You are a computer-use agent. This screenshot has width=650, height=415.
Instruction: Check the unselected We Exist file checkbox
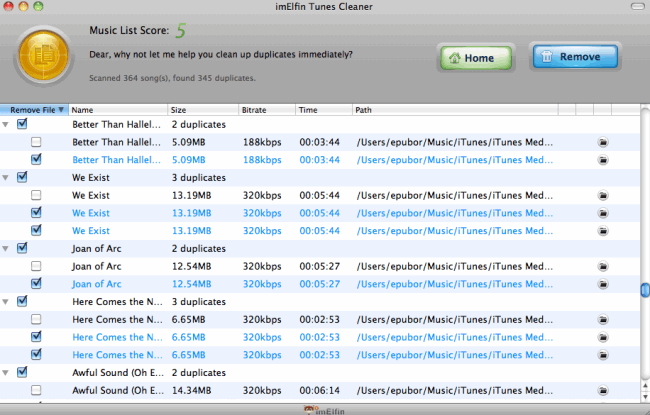click(x=36, y=195)
